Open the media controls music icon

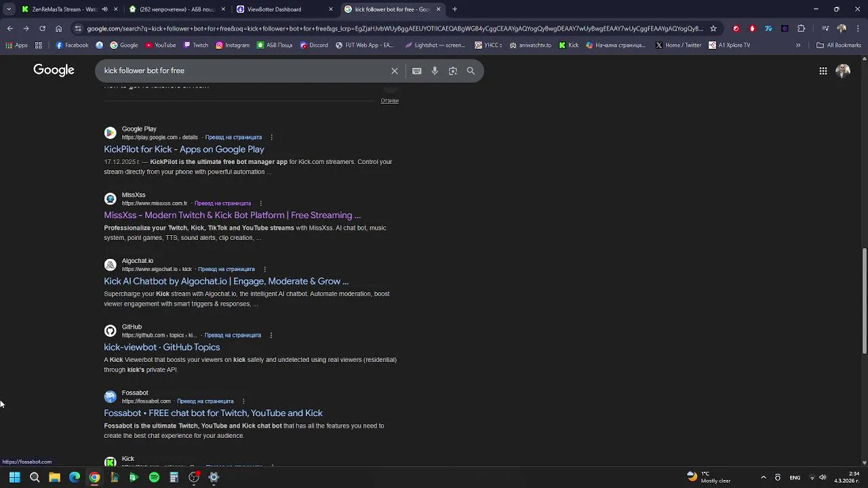click(825, 28)
